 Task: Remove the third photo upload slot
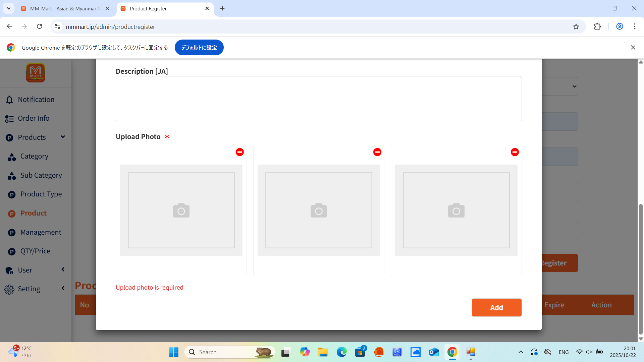(515, 152)
